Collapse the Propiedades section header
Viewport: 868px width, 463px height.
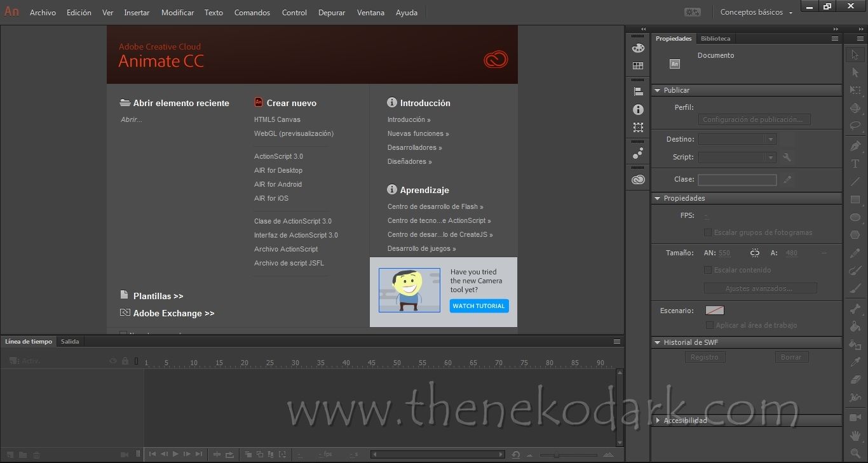coord(658,198)
